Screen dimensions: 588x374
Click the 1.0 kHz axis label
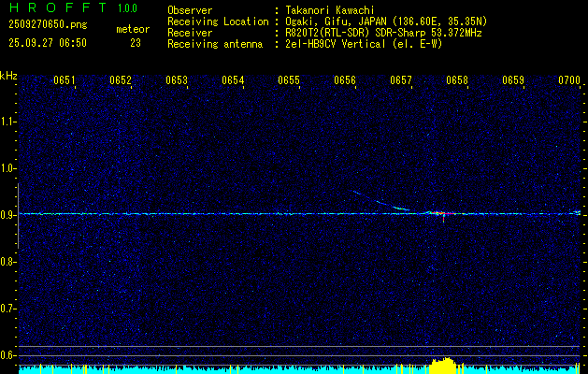pyautogui.click(x=7, y=168)
